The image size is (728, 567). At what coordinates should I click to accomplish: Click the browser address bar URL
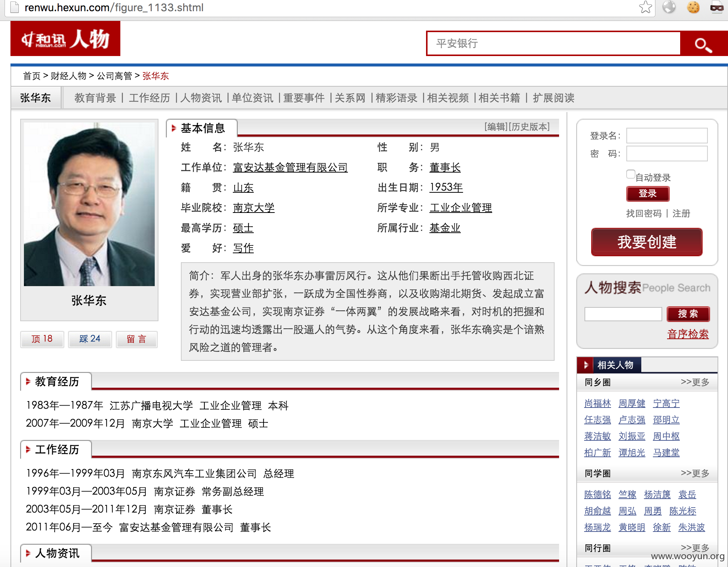[114, 7]
